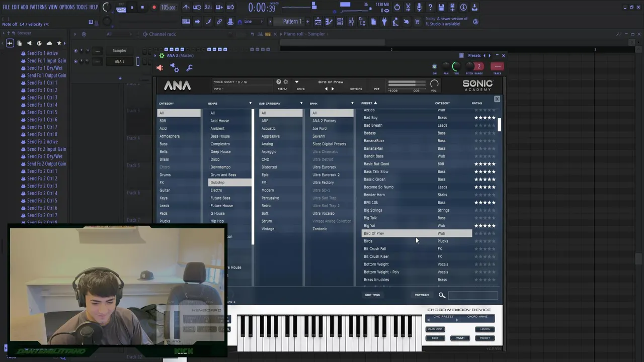Screen dimensions: 644x362
Task: Click the save project floppy icon
Action: coord(441,8)
